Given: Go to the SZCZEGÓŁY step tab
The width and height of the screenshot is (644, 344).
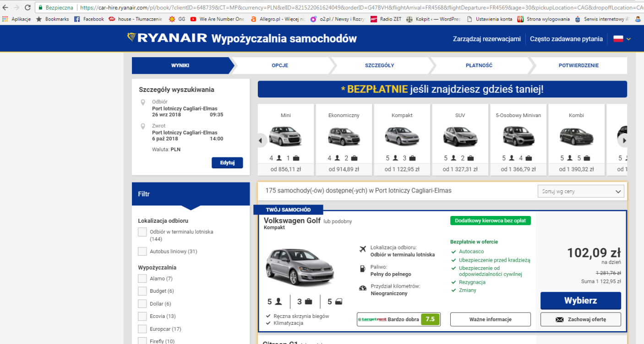Looking at the screenshot, I should tap(379, 65).
